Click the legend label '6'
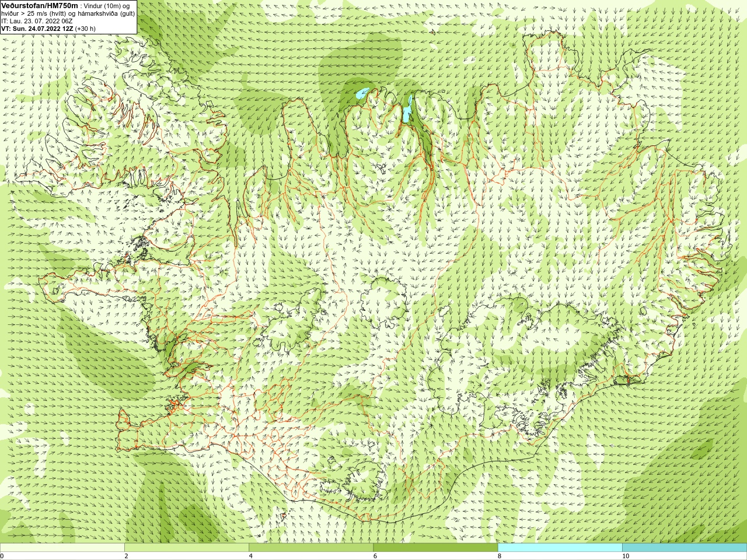Viewport: 747px width, 560px height. (375, 556)
